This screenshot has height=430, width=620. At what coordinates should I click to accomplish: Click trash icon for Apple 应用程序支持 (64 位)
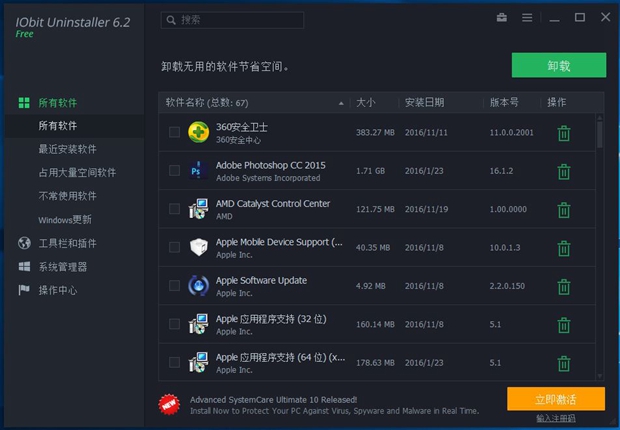click(x=564, y=364)
